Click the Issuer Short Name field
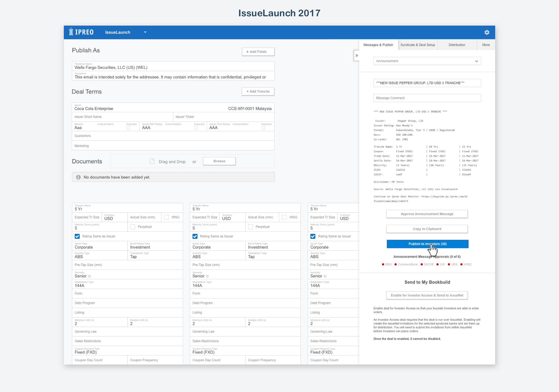This screenshot has height=392, width=559. 123,117
